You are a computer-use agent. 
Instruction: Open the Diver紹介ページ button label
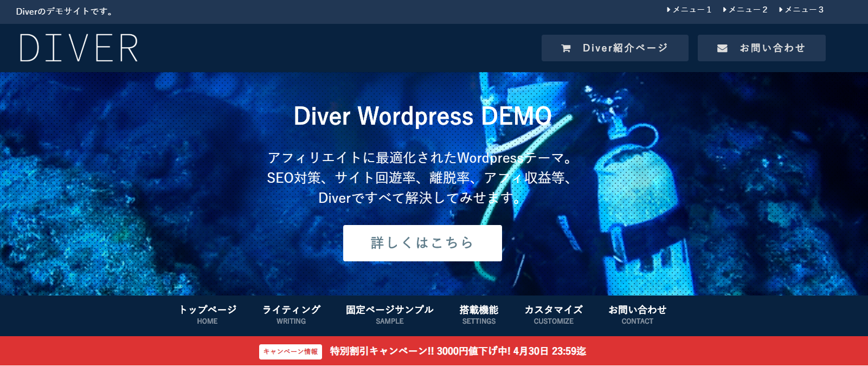pos(625,48)
